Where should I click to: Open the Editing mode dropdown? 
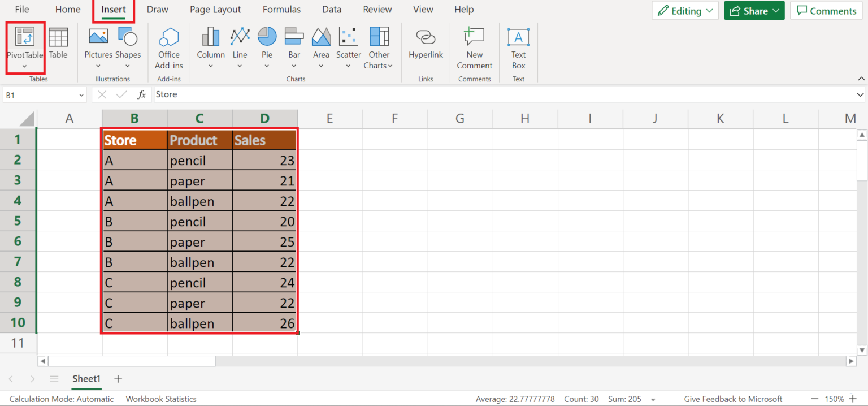coord(685,10)
